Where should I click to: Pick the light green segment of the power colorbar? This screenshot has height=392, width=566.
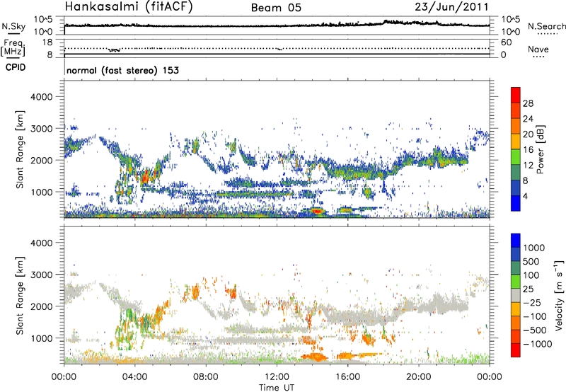516,157
